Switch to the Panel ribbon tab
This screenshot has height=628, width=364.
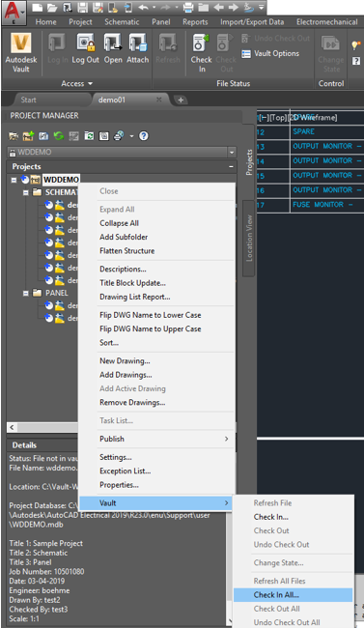click(x=161, y=22)
